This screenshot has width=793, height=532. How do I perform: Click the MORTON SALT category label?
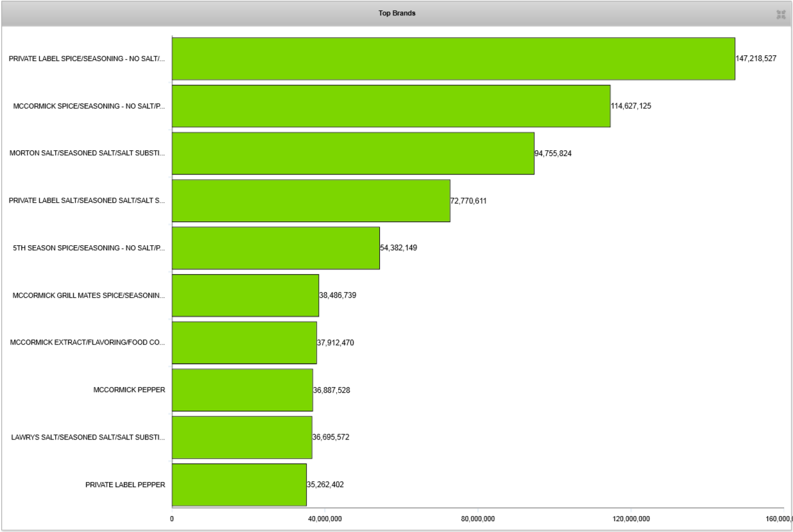tap(87, 153)
